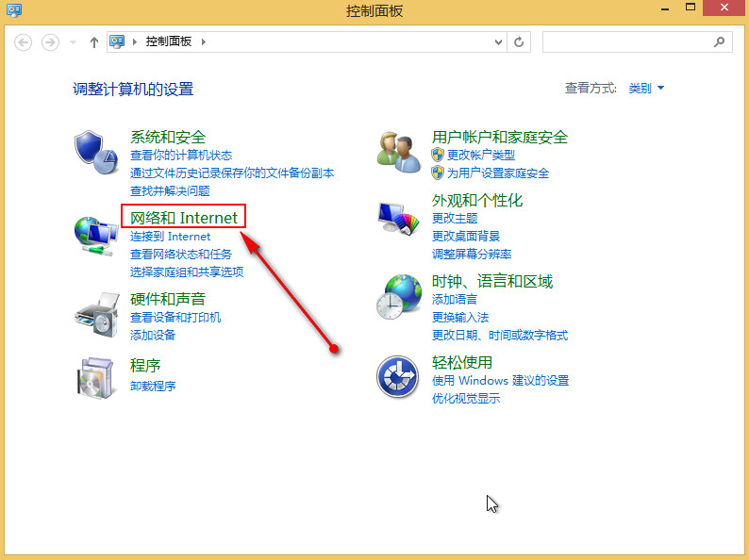This screenshot has height=560, width=749.
Task: Open the 轻松使用 category heading
Action: (462, 362)
